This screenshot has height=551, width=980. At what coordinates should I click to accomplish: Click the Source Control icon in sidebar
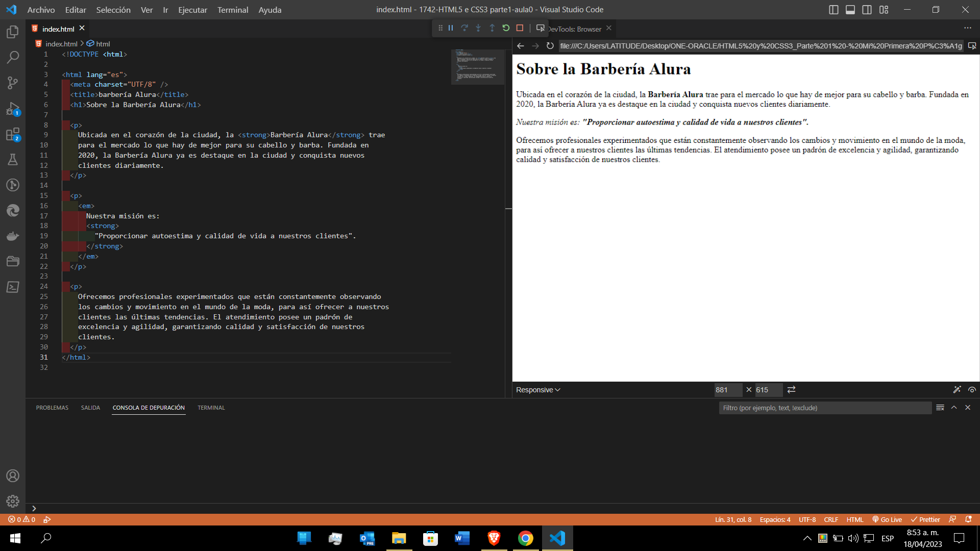pyautogui.click(x=12, y=82)
